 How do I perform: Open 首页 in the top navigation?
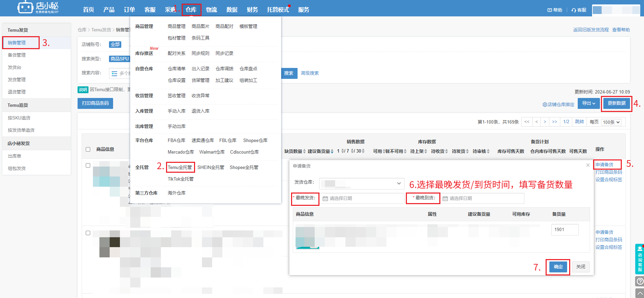click(x=88, y=10)
